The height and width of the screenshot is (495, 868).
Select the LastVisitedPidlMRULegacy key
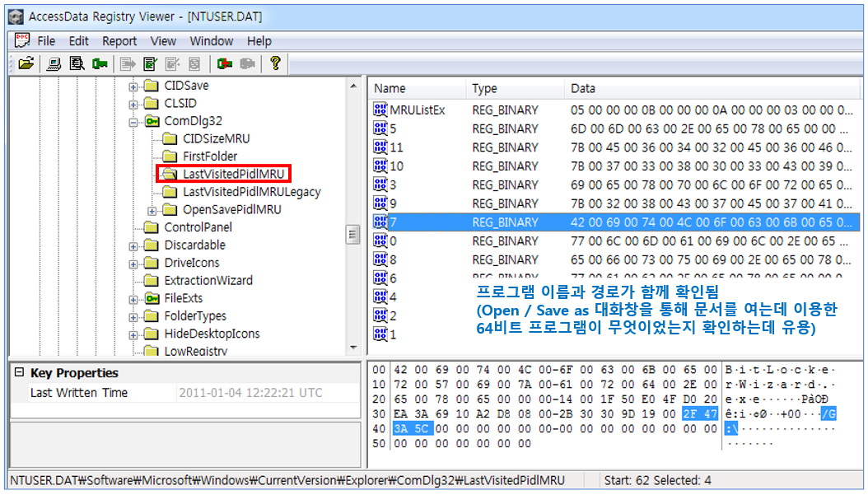coord(252,192)
